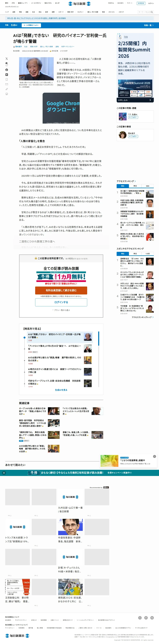Open the 政治 menu in top navigation

pyautogui.click(x=40, y=12)
